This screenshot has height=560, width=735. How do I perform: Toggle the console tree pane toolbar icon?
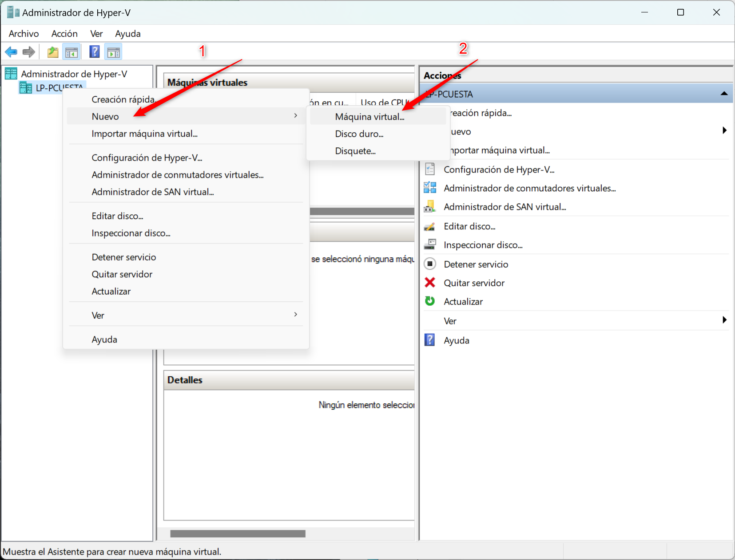click(x=72, y=52)
